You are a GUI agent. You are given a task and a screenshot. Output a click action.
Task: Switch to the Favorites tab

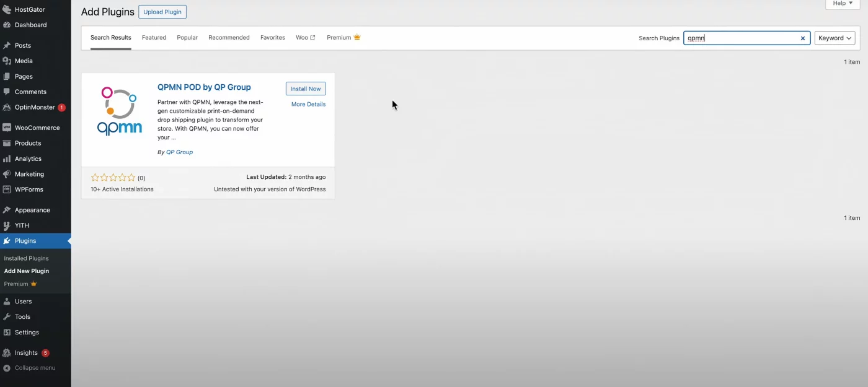273,38
